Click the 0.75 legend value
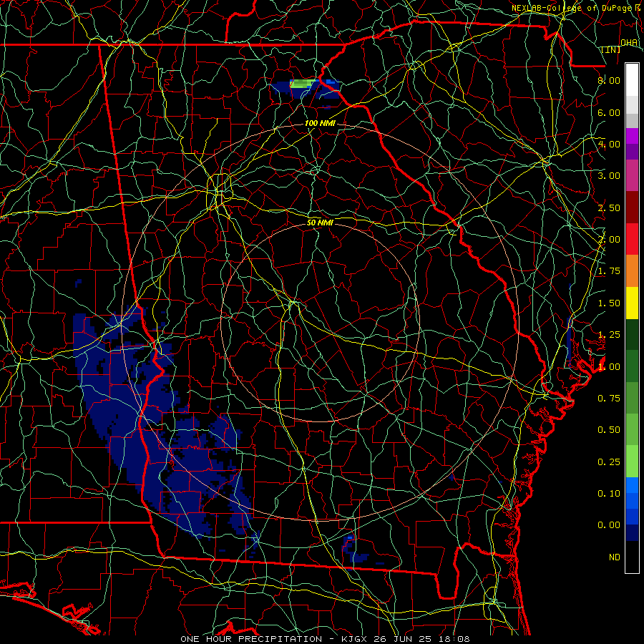The height and width of the screenshot is (644, 644). [x=609, y=399]
